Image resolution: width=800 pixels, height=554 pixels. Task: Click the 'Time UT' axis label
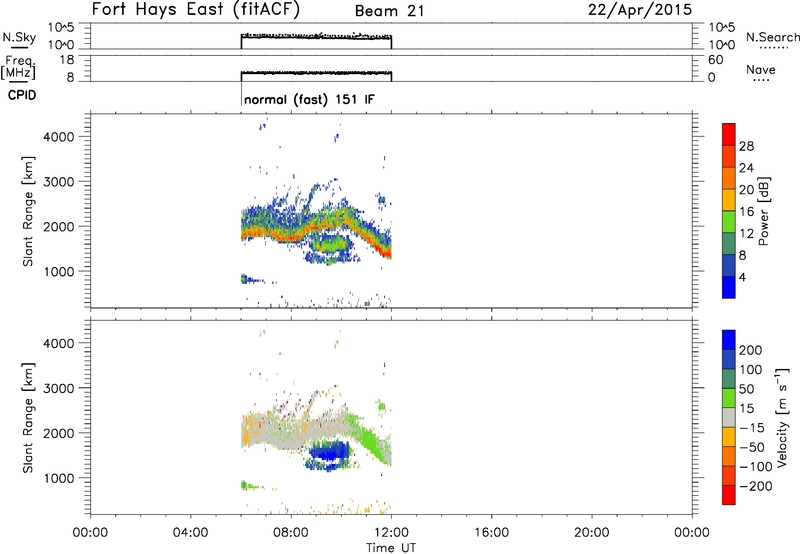[x=391, y=548]
